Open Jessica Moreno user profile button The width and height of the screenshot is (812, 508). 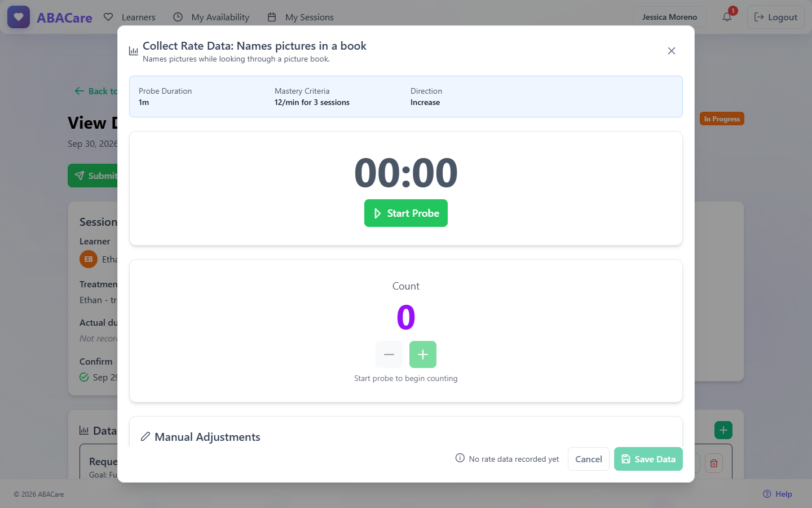tap(670, 17)
